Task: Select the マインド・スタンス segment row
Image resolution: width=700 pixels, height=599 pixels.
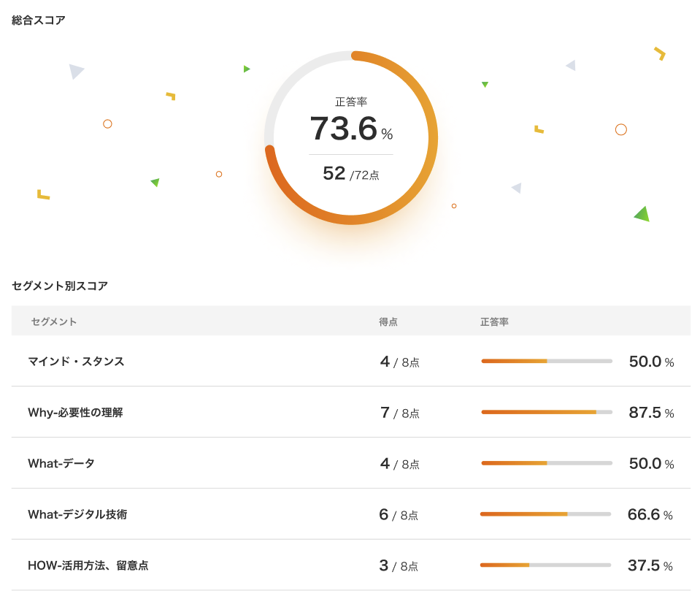Action: tap(75, 360)
